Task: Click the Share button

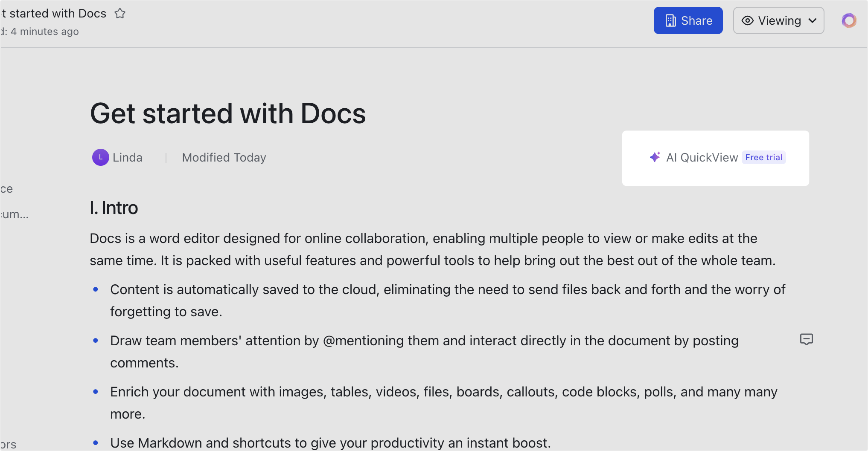Action: point(688,20)
